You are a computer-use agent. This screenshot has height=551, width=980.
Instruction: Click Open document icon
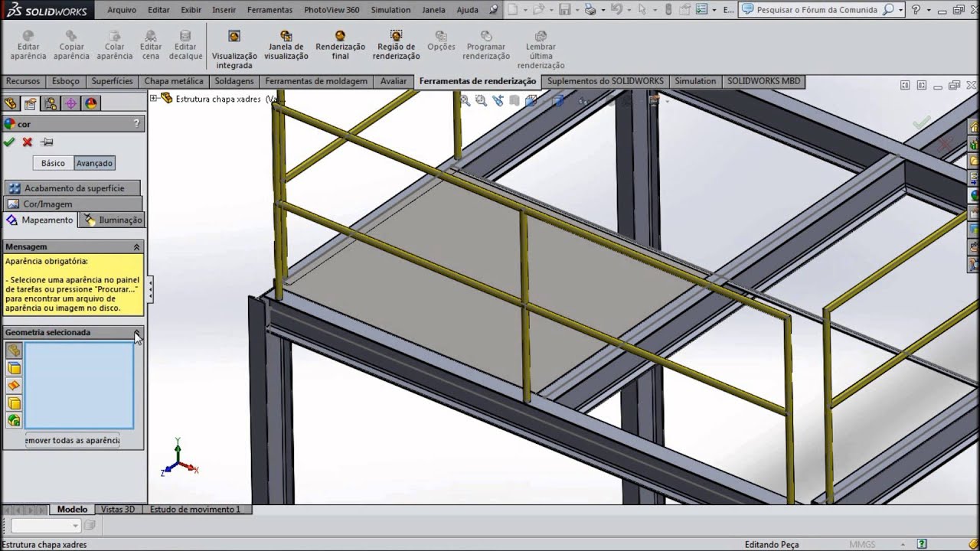pyautogui.click(x=539, y=9)
